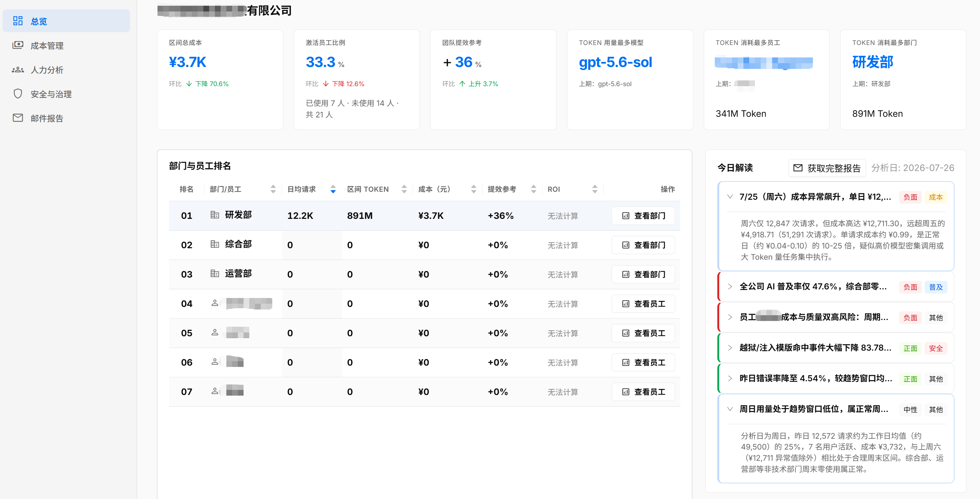Image resolution: width=980 pixels, height=499 pixels.
Task: Click 正面 tag on 昨日错误率 insight
Action: click(910, 379)
